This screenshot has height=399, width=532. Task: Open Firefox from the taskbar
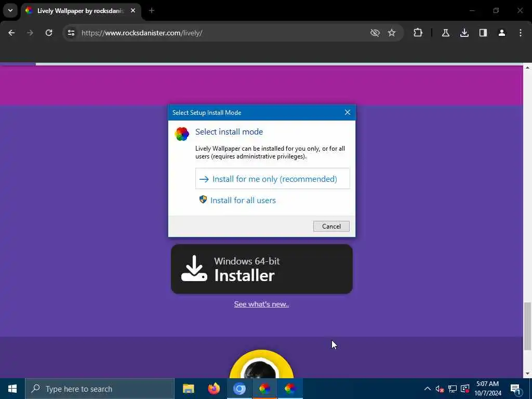214,389
